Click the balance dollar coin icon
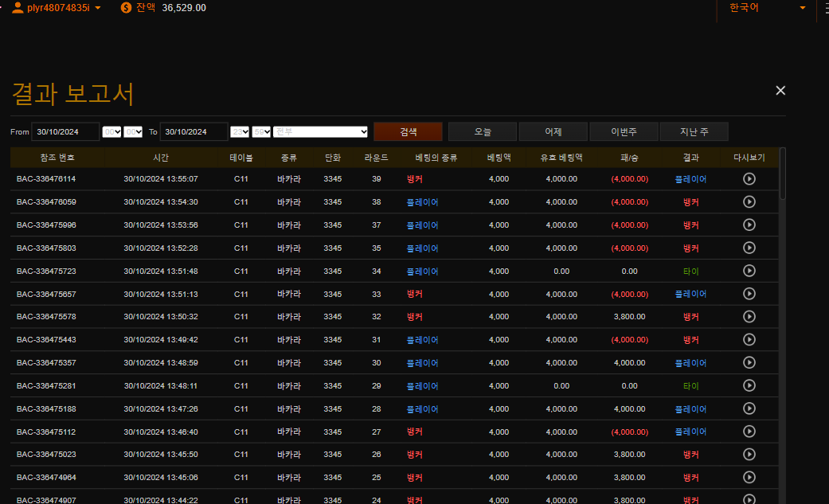The width and height of the screenshot is (829, 504). (x=127, y=7)
